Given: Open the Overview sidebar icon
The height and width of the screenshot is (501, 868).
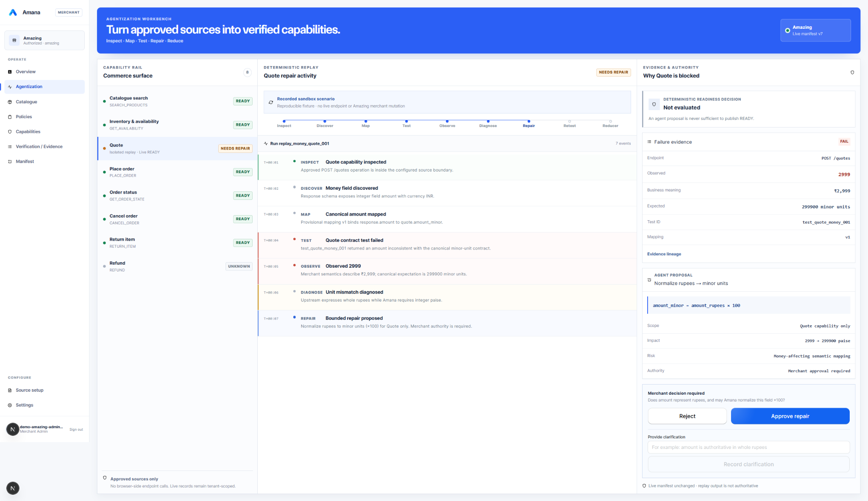Looking at the screenshot, I should 10,72.
